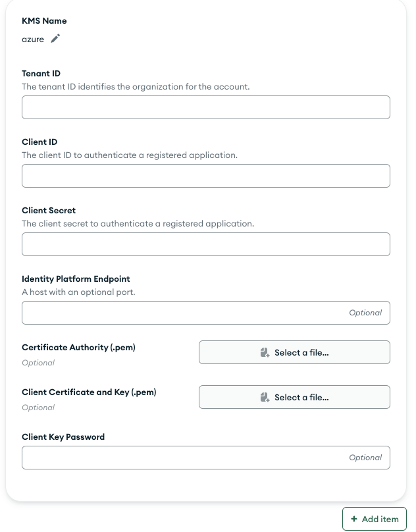Click the Client Certificate and Key (.pem) label

pyautogui.click(x=89, y=392)
